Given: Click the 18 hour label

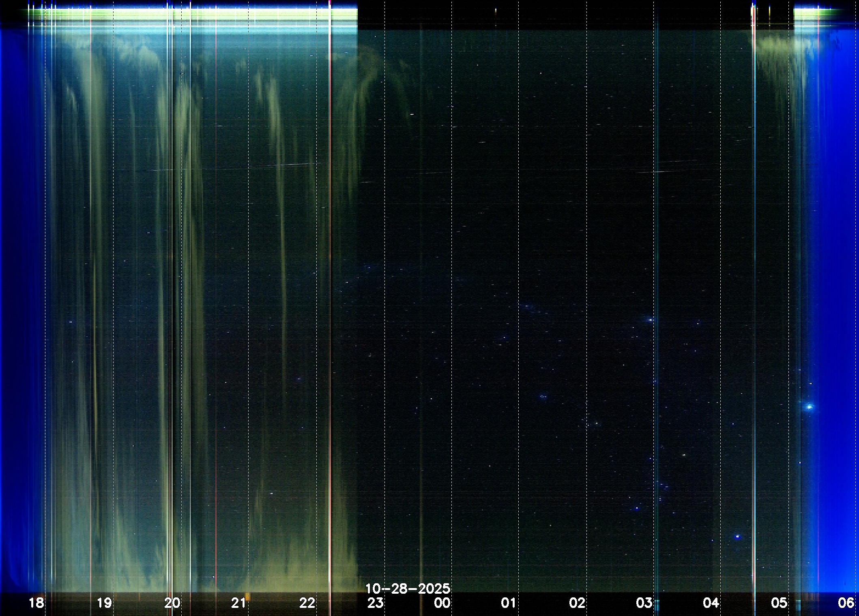Looking at the screenshot, I should click(36, 603).
